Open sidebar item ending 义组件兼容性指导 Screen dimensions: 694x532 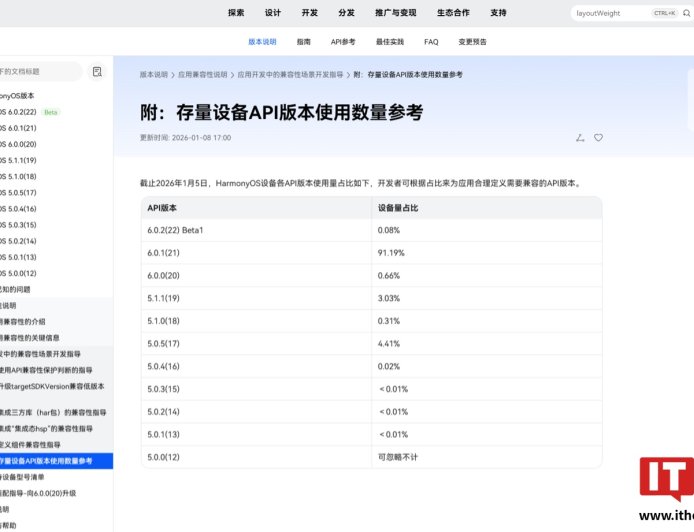(30, 445)
